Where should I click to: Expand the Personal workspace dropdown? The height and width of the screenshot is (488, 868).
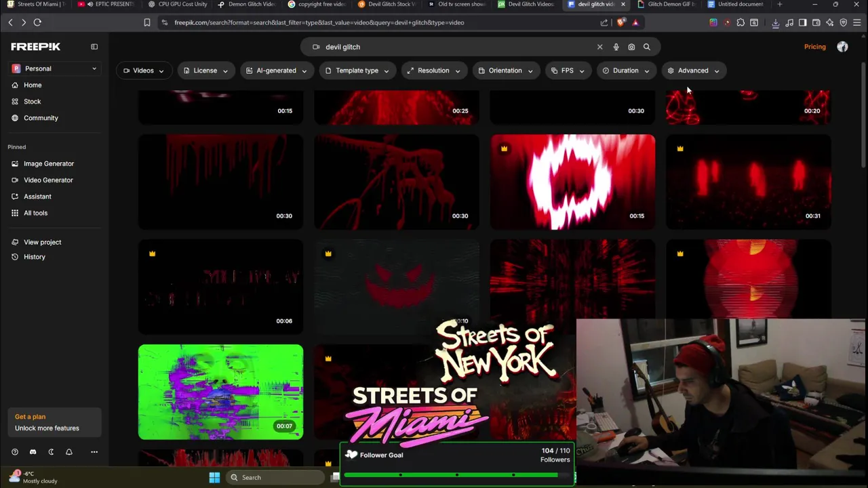click(x=54, y=68)
